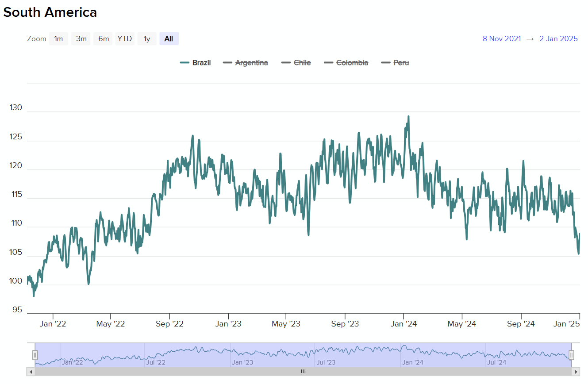588x384 pixels.
Task: Select the 3m zoom range
Action: (x=81, y=39)
